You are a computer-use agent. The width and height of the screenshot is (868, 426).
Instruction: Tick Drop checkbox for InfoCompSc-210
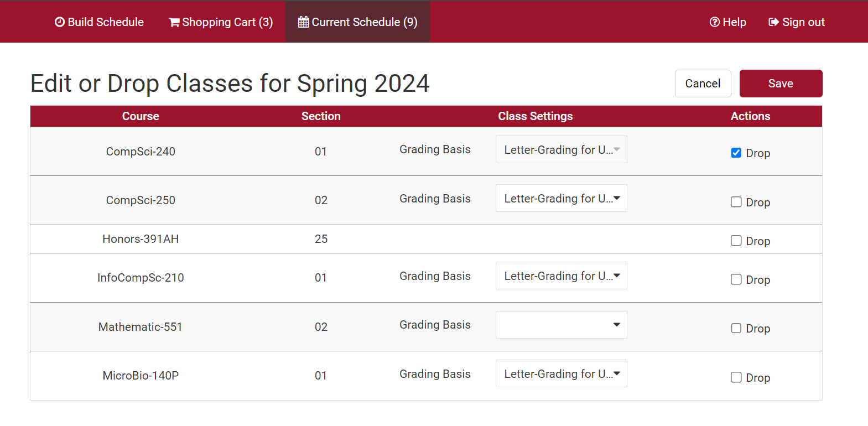(736, 279)
